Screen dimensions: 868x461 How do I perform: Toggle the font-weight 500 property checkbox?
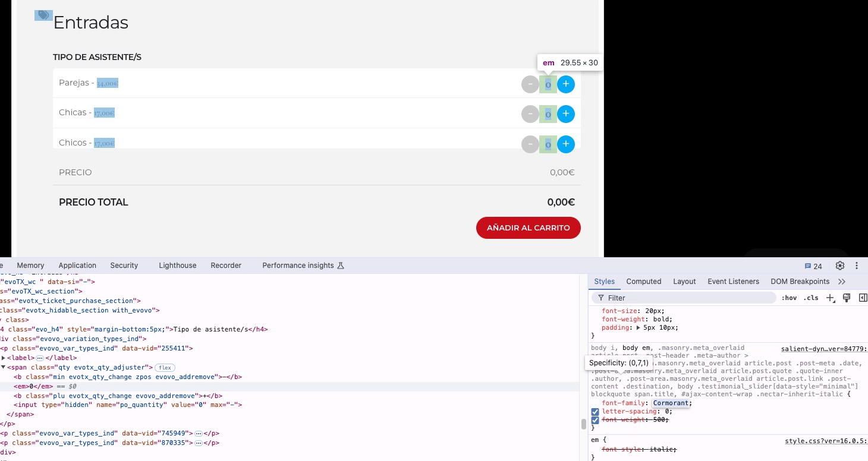(595, 420)
